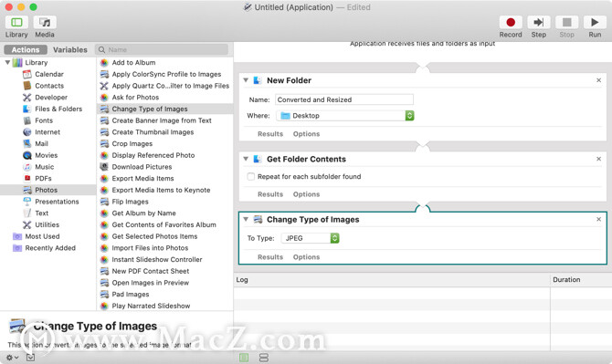Select the Music category
The height and width of the screenshot is (364, 612).
[x=45, y=167]
